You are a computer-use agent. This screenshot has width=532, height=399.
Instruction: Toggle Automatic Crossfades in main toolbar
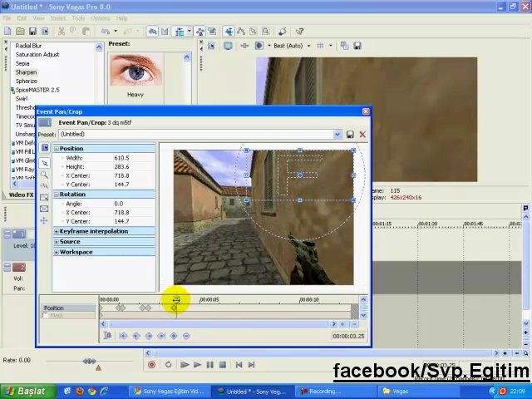[x=165, y=32]
